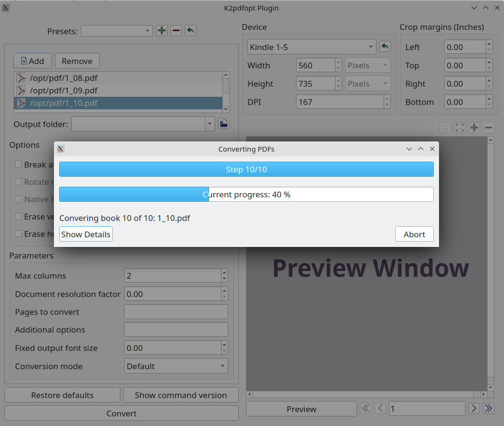Click the reset device arrow icon
504x426 pixels.
click(x=385, y=47)
